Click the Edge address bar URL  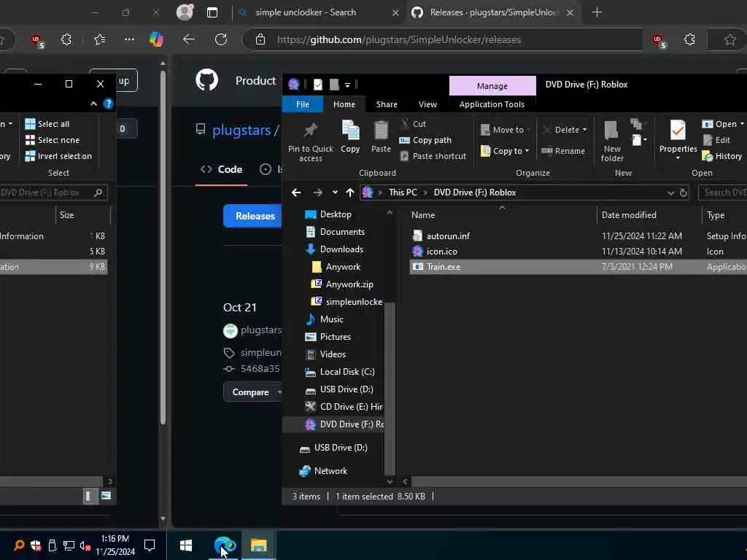(x=399, y=39)
